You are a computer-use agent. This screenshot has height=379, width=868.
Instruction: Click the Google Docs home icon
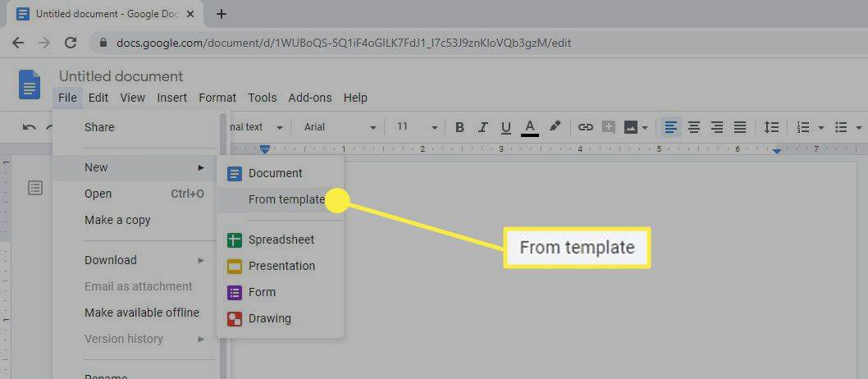(30, 84)
